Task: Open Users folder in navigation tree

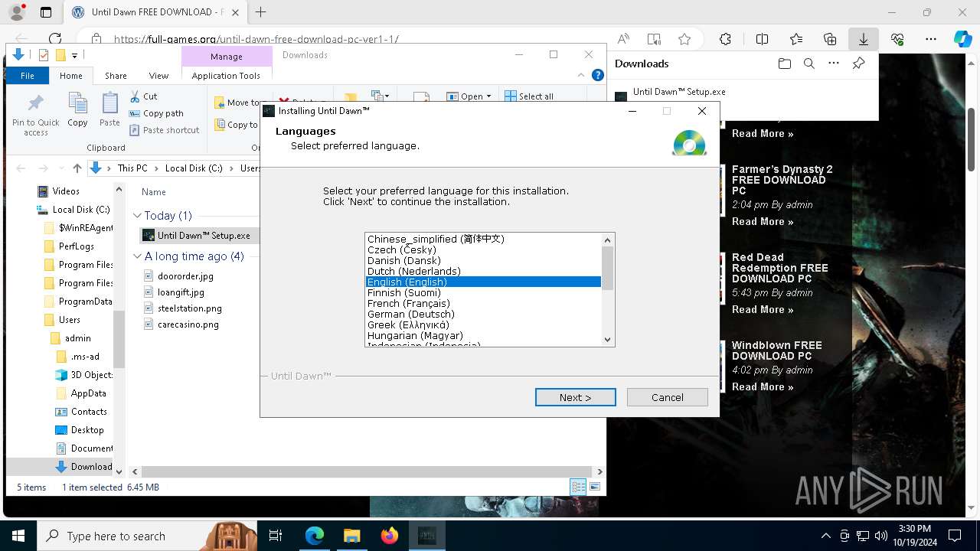Action: click(x=69, y=320)
